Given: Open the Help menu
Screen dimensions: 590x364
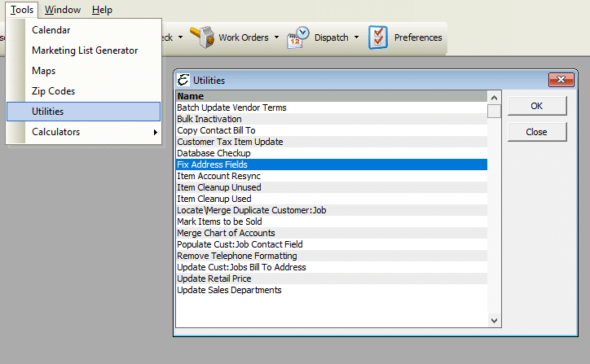Looking at the screenshot, I should pyautogui.click(x=102, y=10).
